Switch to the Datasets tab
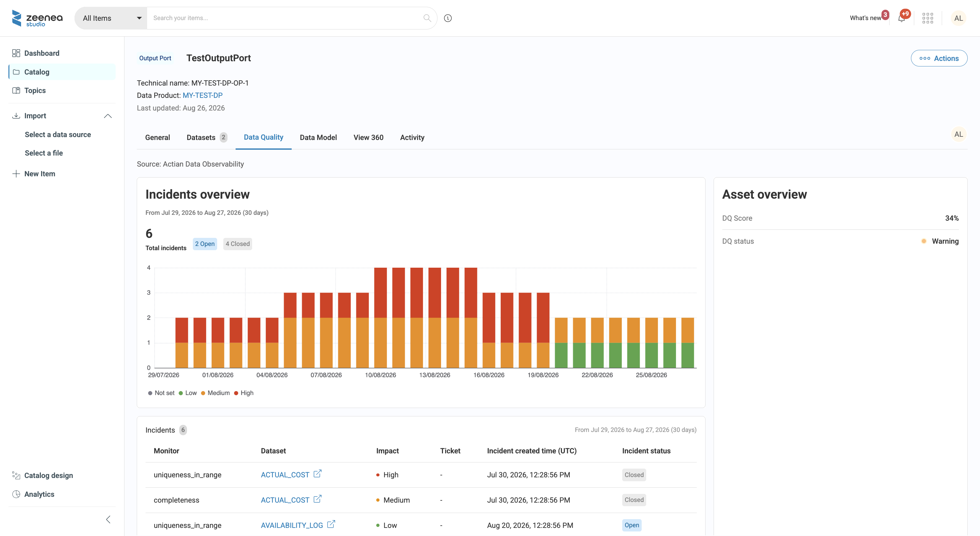The height and width of the screenshot is (536, 980). click(207, 137)
